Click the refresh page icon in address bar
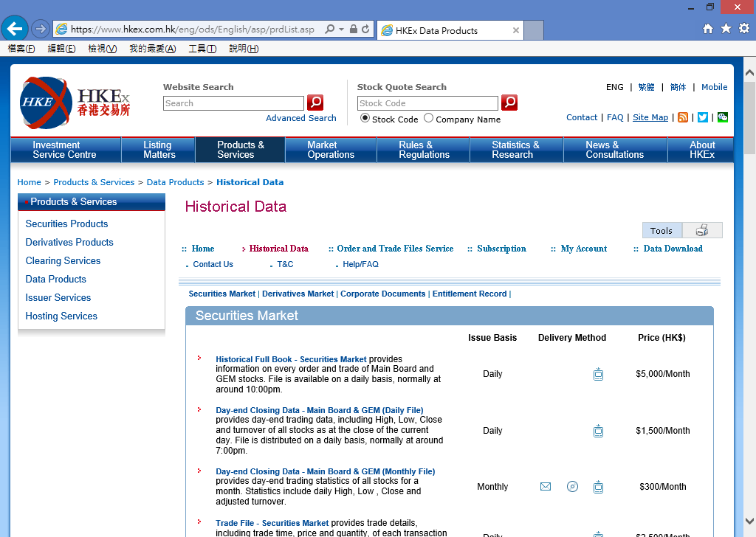Screen dimensions: 756x537 click(x=365, y=30)
